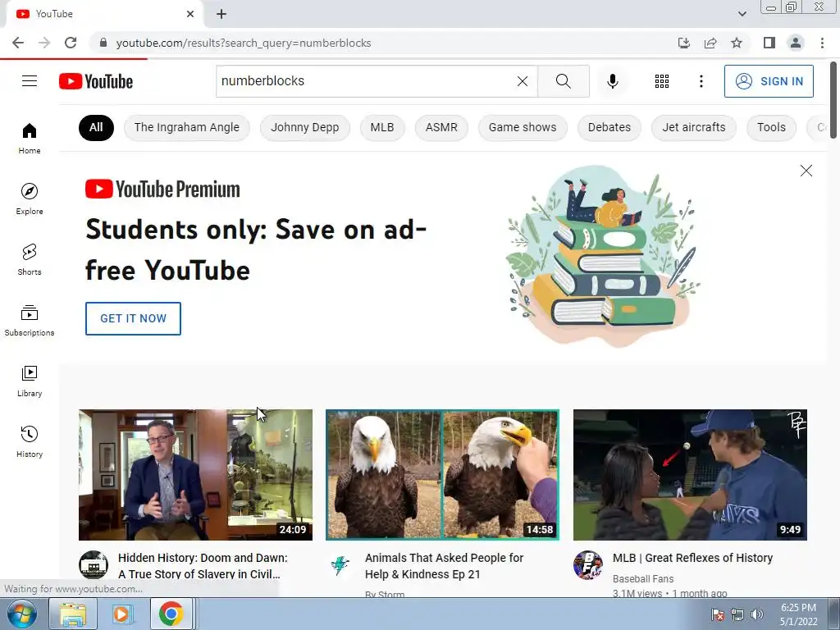Click the Animals video channel avatar
840x630 pixels.
340,564
